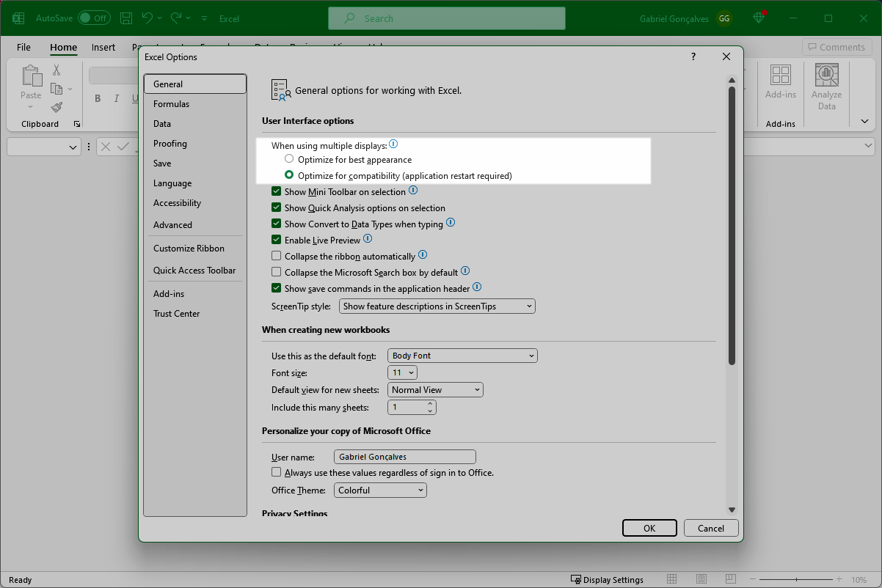This screenshot has width=882, height=588.
Task: Click the Cancel button
Action: (x=711, y=528)
